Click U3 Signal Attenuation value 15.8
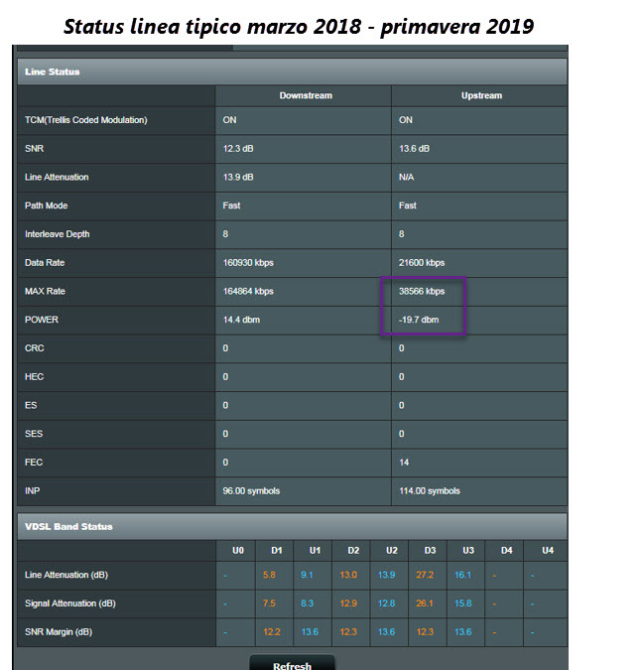The image size is (644, 670). [x=463, y=603]
